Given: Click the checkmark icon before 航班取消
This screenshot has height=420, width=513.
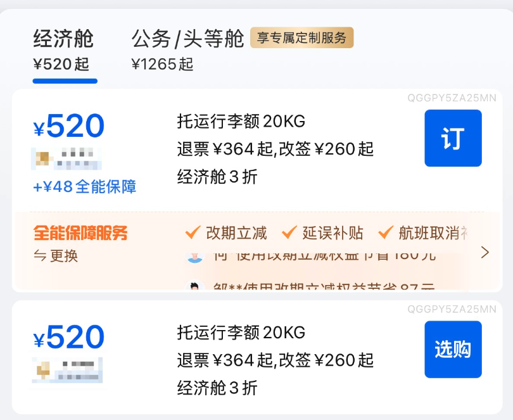Looking at the screenshot, I should tap(386, 233).
